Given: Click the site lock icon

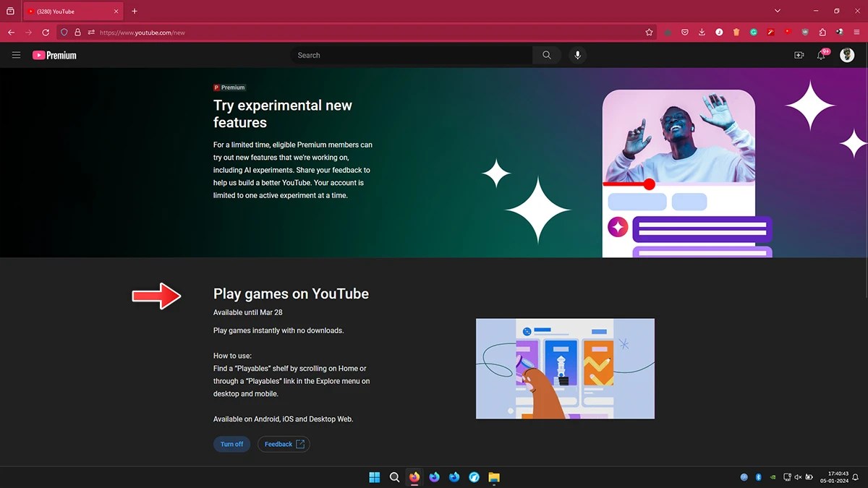Looking at the screenshot, I should tap(77, 33).
